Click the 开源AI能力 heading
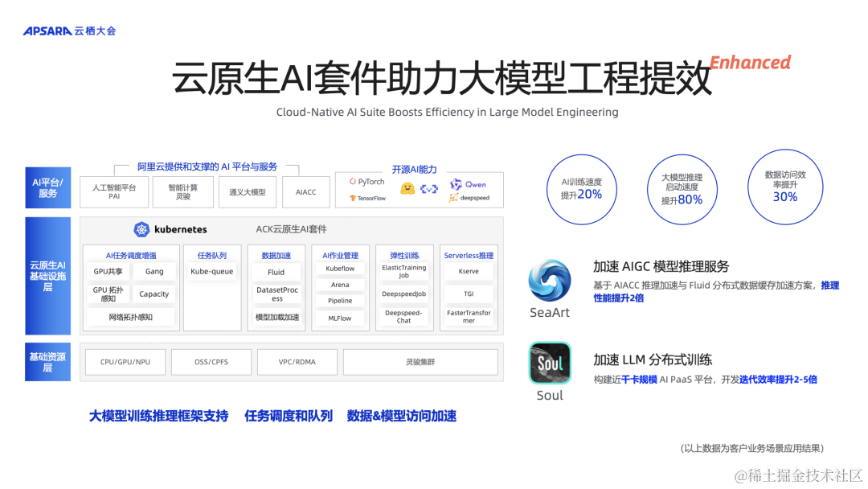This screenshot has width=868, height=489. (x=414, y=170)
